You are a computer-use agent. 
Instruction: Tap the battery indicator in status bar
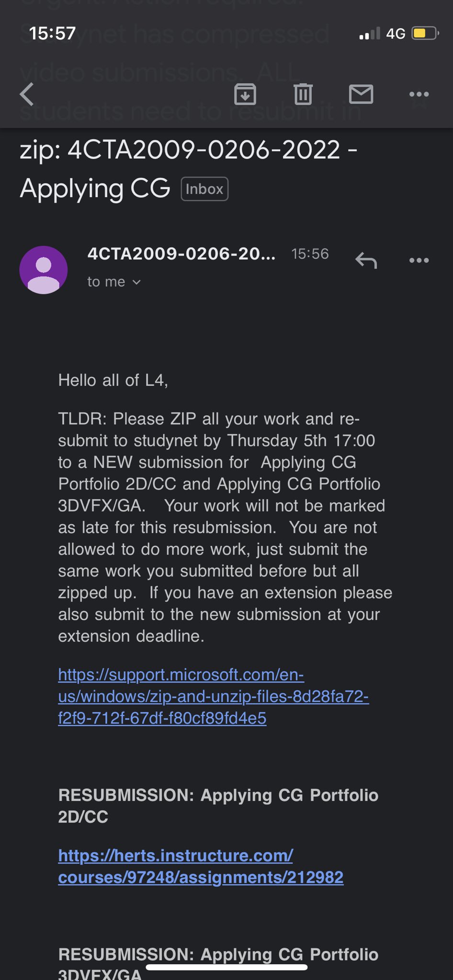(x=425, y=33)
